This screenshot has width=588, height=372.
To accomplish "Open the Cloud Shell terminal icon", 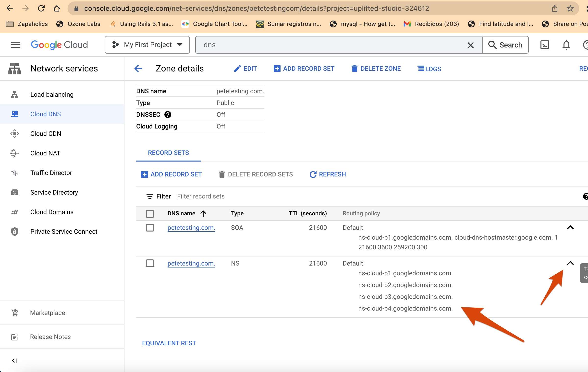I will click(545, 45).
